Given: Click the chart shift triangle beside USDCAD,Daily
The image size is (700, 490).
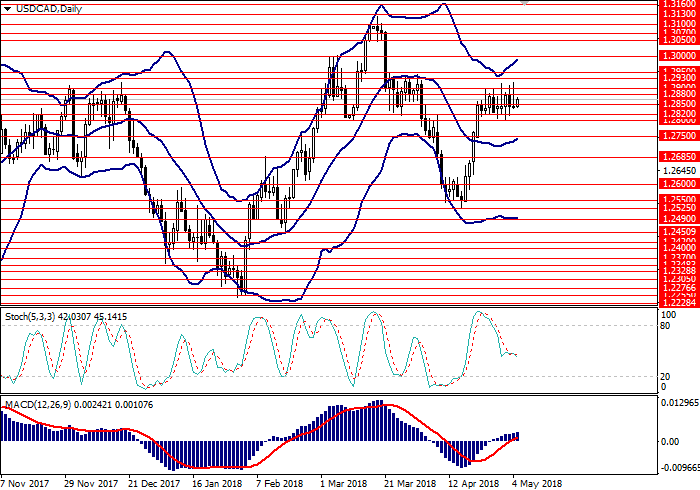Looking at the screenshot, I should [5, 8].
